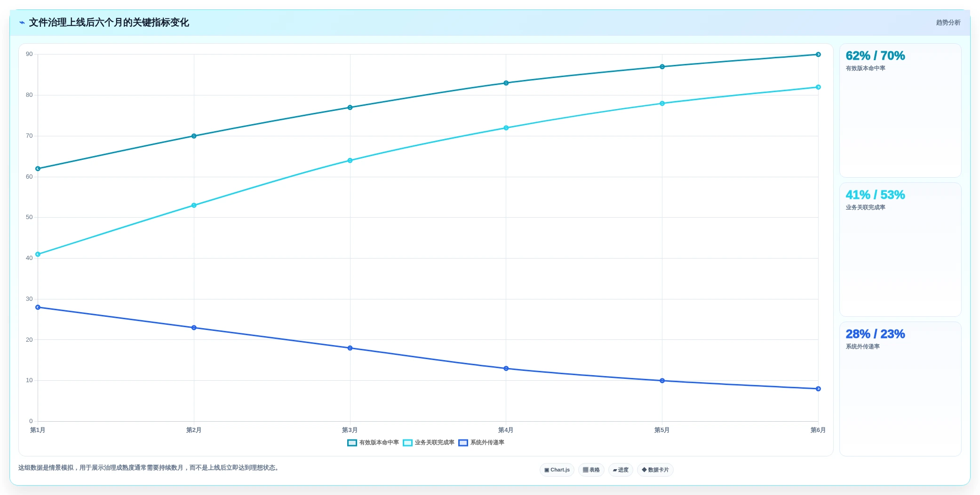Screen dimensions: 980x495
Task: Click the 趋势分析 label in header
Action: 948,23
